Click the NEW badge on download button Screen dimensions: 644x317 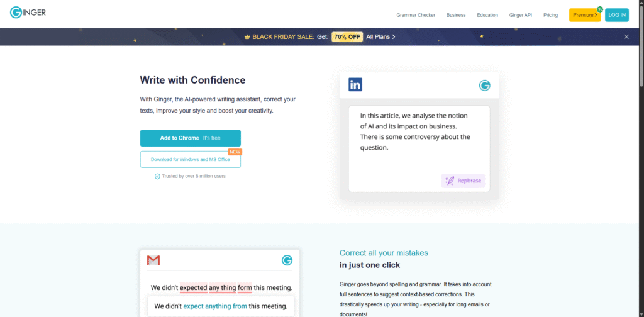tap(235, 152)
